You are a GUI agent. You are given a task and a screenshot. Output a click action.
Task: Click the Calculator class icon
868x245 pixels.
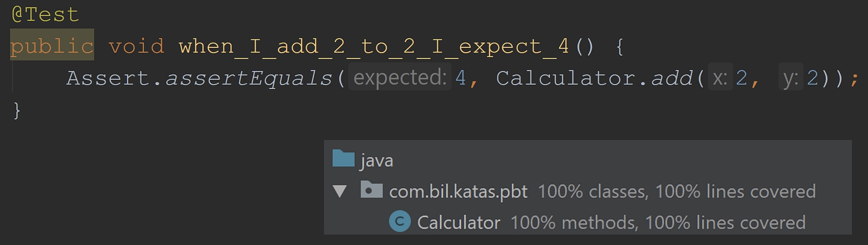[x=399, y=222]
